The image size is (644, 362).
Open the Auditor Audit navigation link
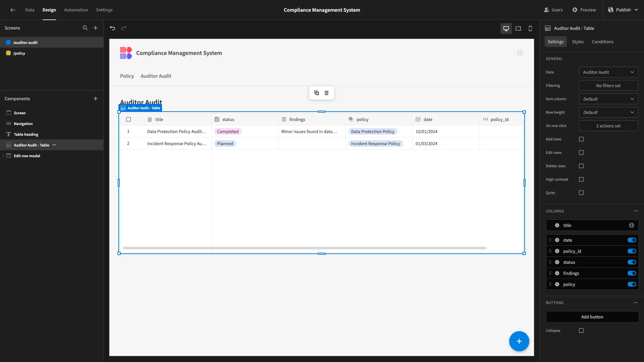pos(156,76)
